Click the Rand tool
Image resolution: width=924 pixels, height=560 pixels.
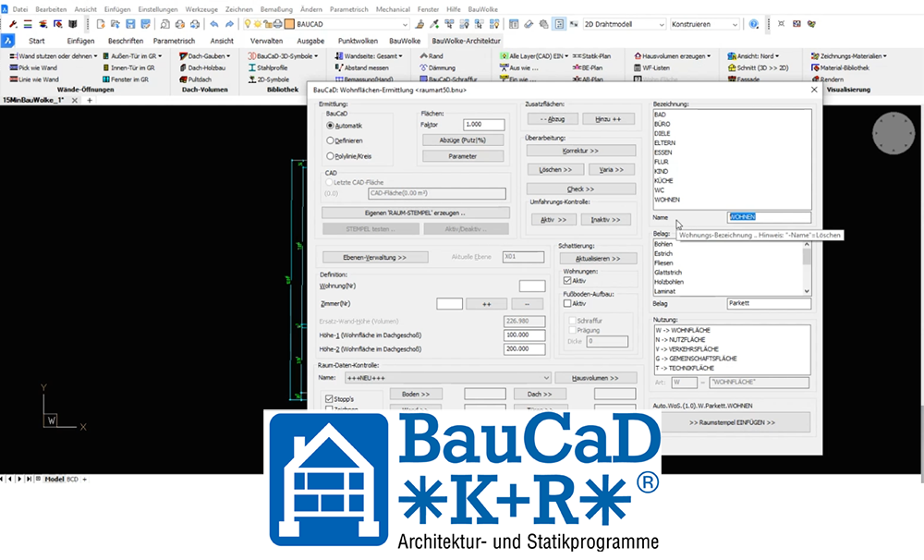coord(432,56)
